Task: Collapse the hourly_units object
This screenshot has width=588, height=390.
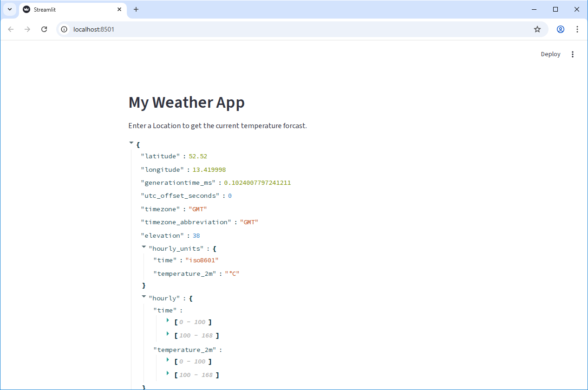Action: (144, 247)
